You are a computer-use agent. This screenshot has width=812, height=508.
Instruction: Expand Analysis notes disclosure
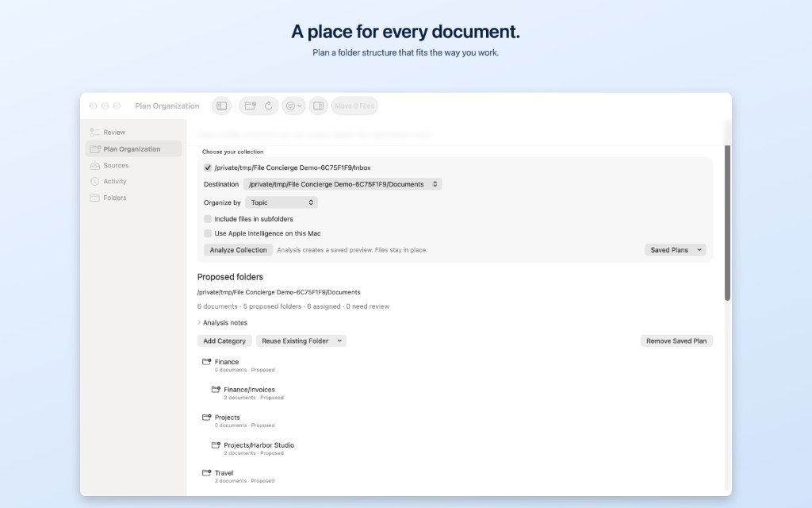[199, 322]
